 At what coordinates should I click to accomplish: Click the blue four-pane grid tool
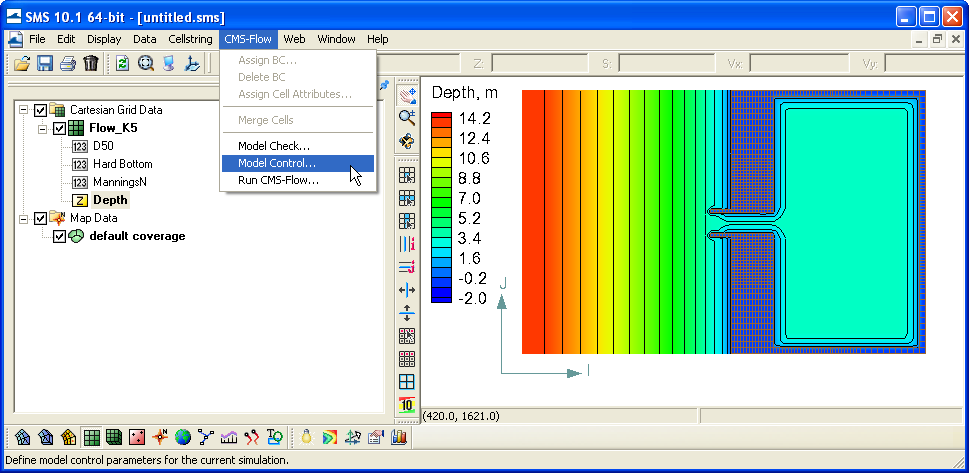407,382
